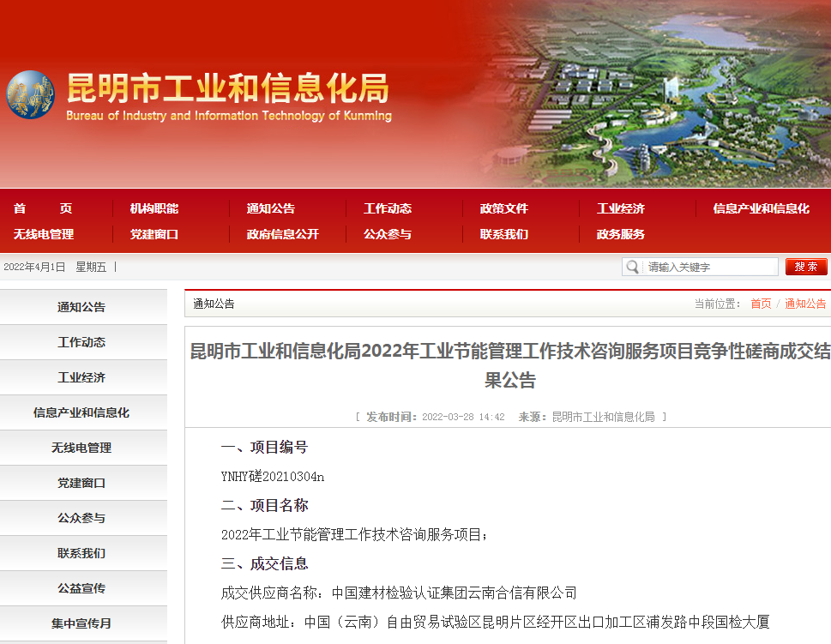Open 党建窗口 from the left sidebar
This screenshot has height=644, width=831.
[83, 482]
